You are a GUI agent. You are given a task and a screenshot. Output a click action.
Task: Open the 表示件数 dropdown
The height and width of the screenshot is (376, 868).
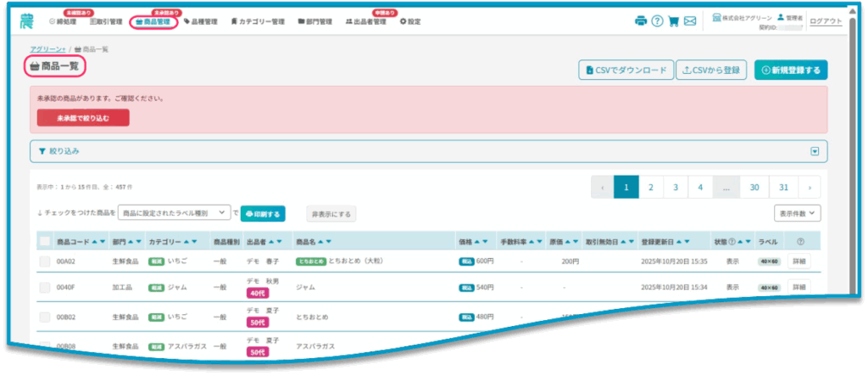coord(797,213)
